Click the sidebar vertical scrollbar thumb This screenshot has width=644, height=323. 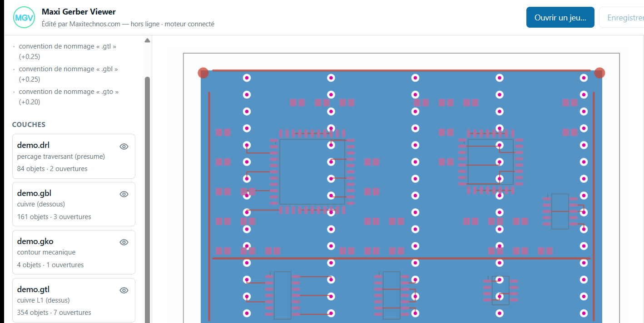point(147,200)
